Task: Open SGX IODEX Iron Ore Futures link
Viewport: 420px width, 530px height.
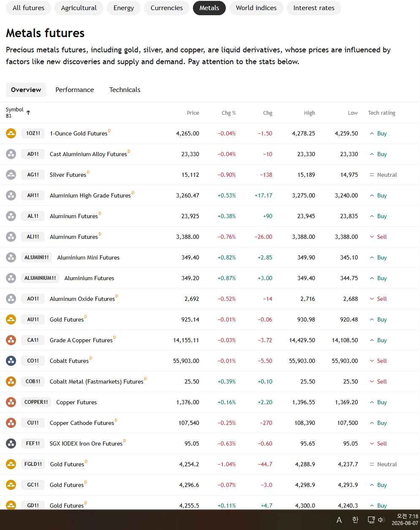Action: tap(86, 443)
